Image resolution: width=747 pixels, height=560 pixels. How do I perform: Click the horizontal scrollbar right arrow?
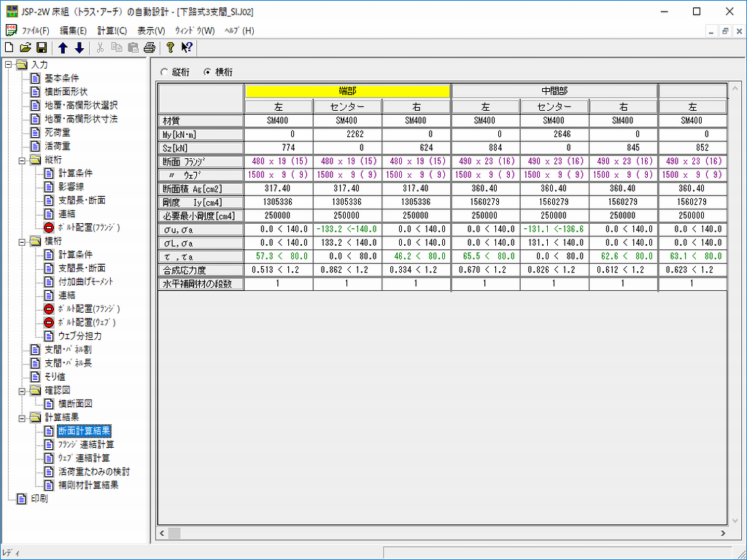[x=721, y=534]
